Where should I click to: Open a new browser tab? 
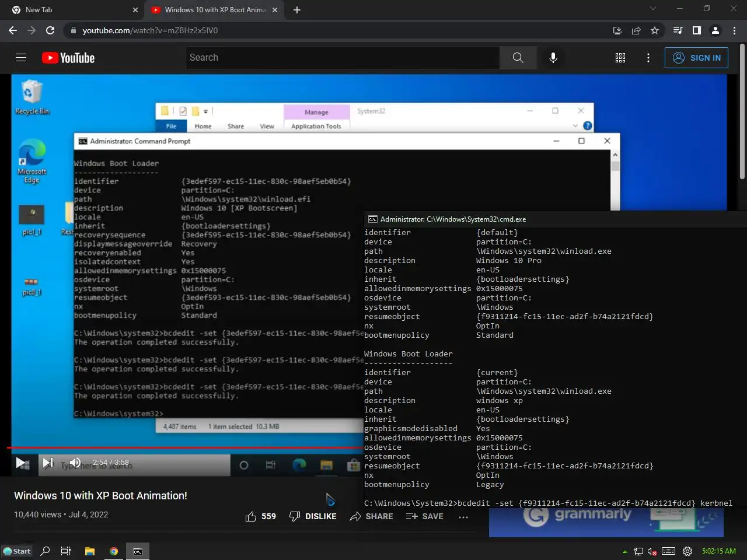297,10
